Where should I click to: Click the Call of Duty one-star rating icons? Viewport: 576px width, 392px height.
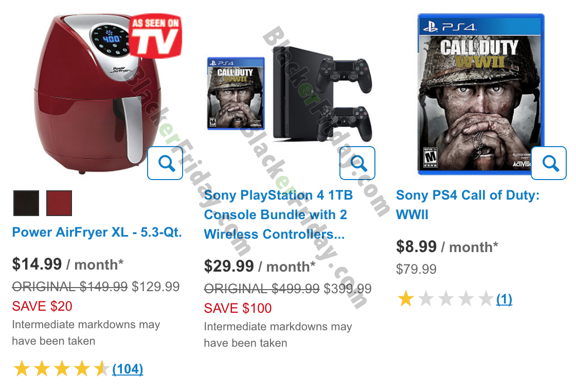(445, 299)
